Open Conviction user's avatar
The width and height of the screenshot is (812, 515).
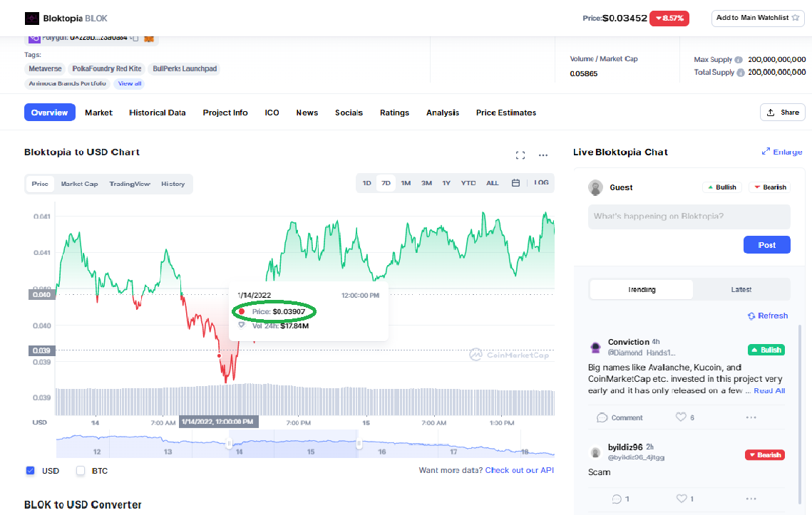click(x=595, y=348)
